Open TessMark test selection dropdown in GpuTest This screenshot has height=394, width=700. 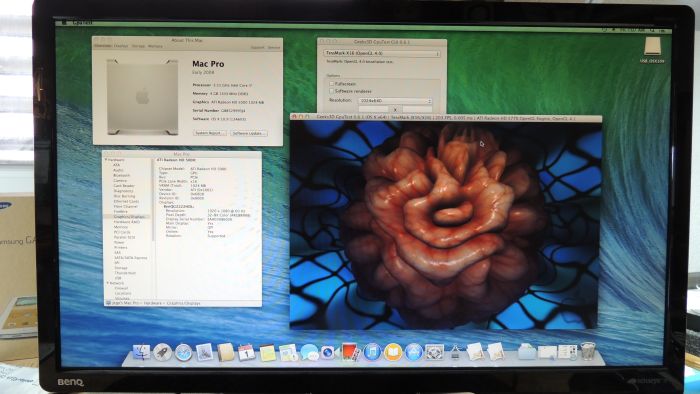[x=382, y=54]
